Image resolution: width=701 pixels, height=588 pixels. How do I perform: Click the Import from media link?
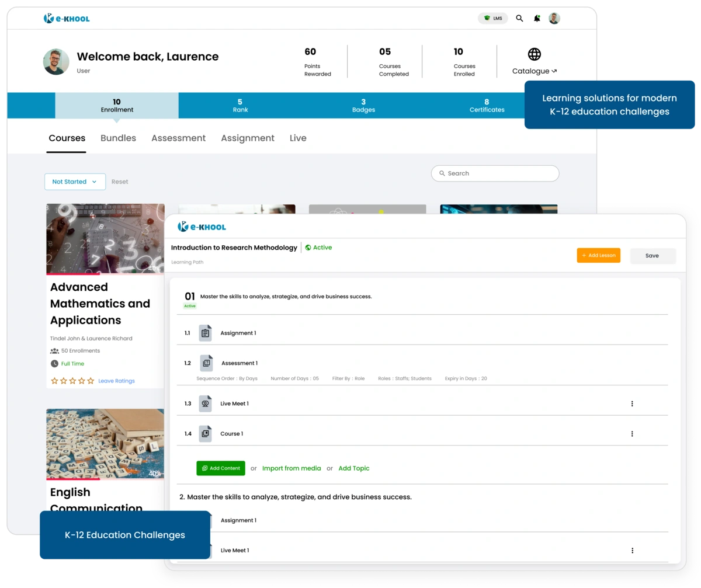pos(291,468)
